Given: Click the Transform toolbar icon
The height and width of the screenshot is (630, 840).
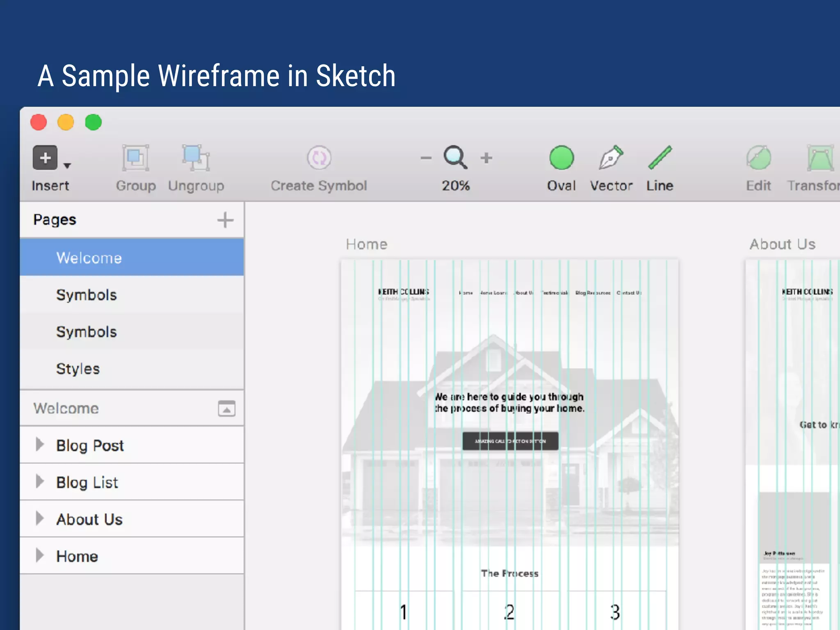Looking at the screenshot, I should click(x=821, y=157).
